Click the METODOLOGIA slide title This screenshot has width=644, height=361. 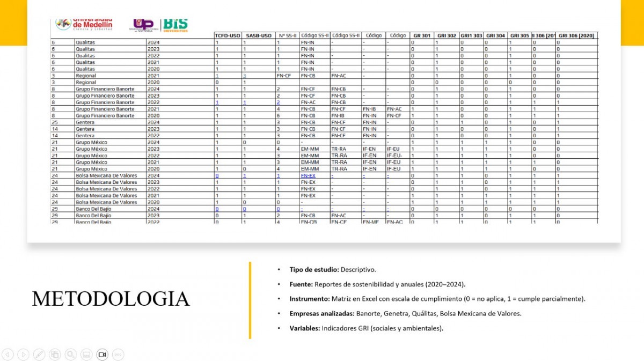point(111,299)
